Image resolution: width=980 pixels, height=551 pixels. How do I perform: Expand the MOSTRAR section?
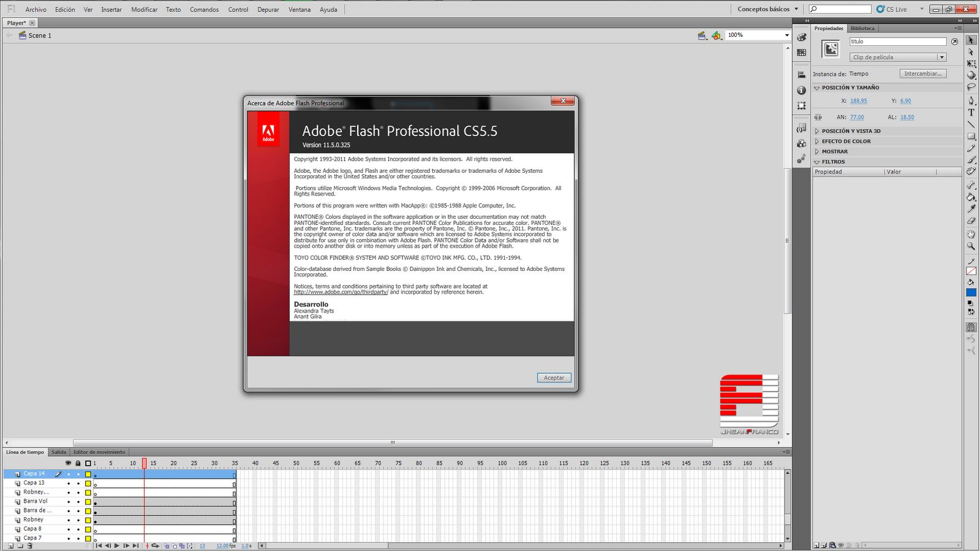tap(816, 151)
